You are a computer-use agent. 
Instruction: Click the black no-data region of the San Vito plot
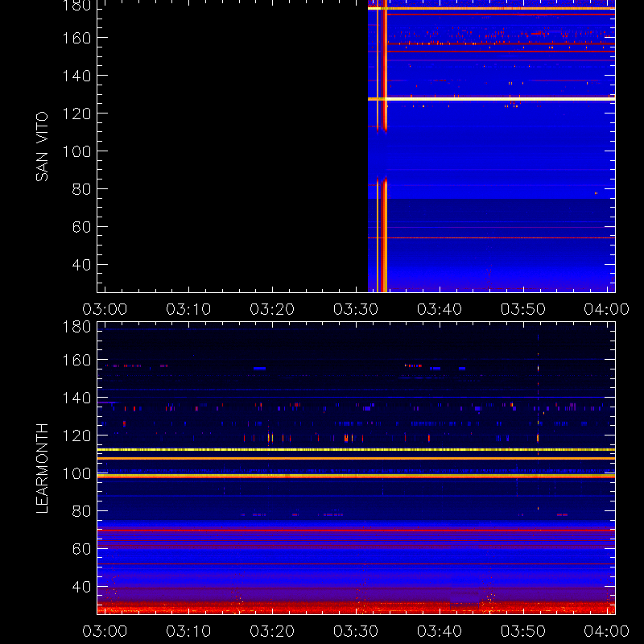(x=233, y=147)
